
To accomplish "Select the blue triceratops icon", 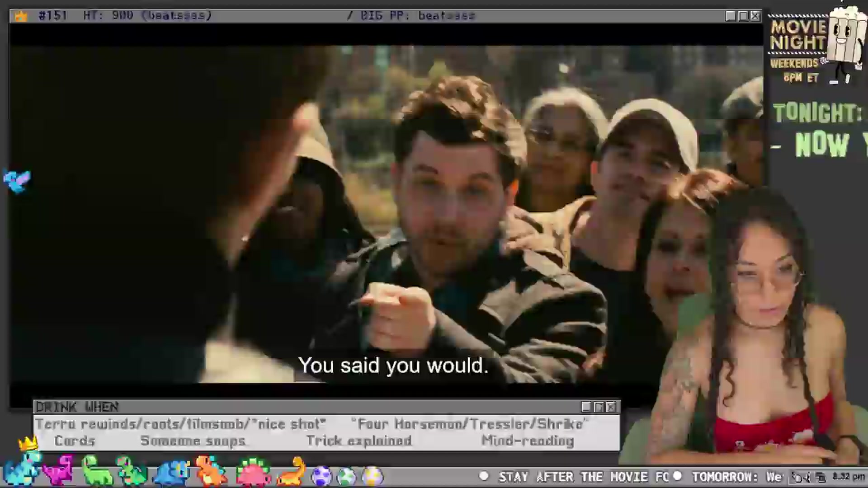I will point(171,473).
